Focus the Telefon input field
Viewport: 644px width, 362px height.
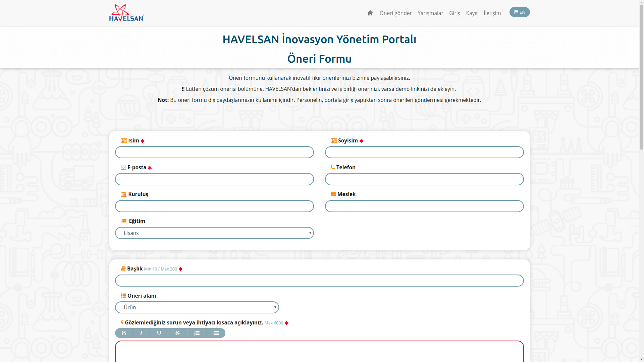424,179
